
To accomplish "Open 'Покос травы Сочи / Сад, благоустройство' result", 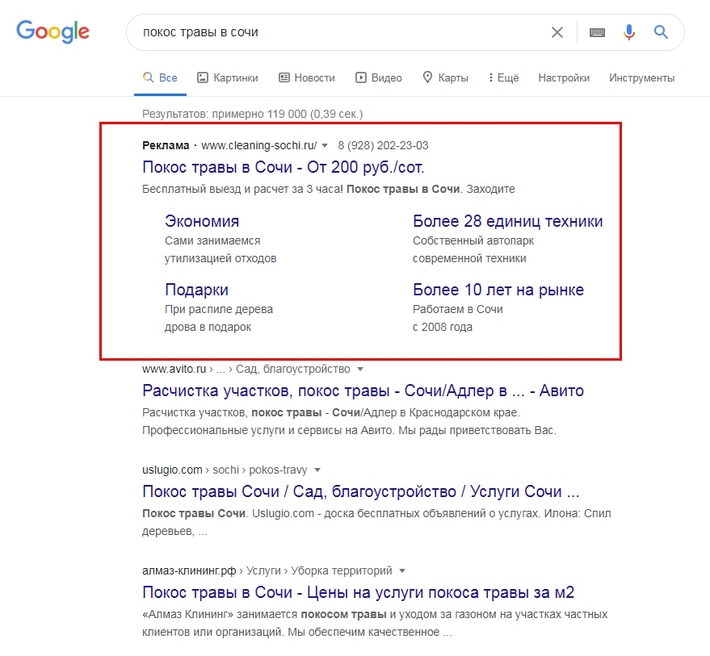I will click(x=360, y=492).
